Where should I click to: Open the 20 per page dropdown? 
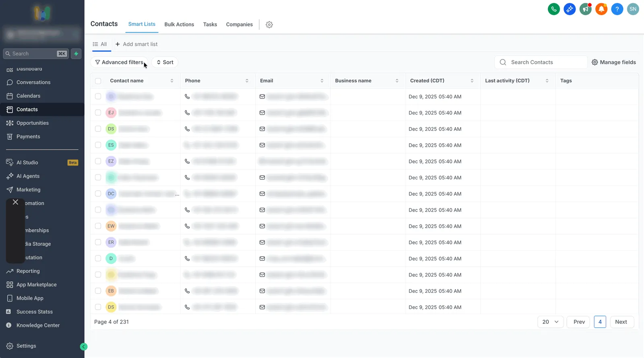point(551,322)
